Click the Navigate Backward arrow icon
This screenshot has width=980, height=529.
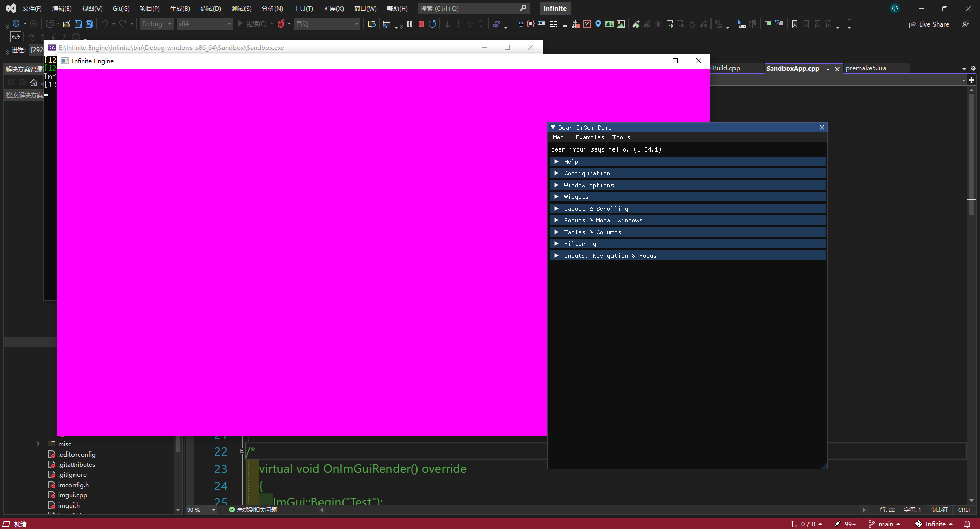pos(16,24)
